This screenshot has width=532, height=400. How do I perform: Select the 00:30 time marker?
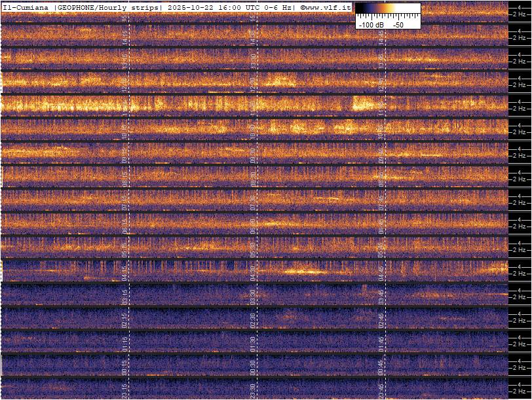[x=254, y=365]
